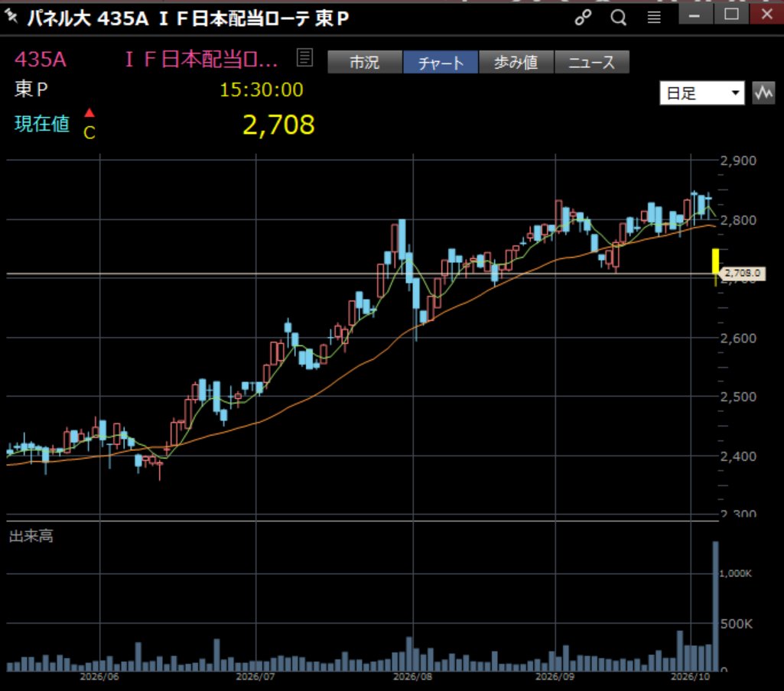784x691 pixels.
Task: Click the pin icon beside パネル大 title
Action: point(11,16)
